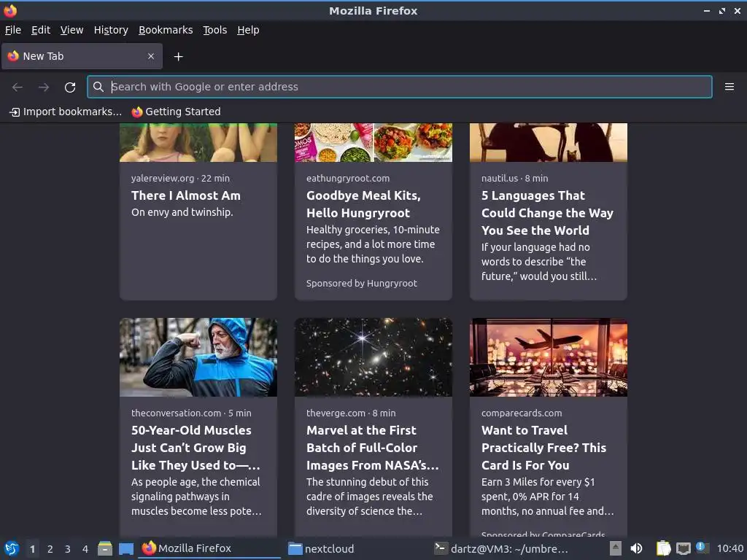Open the View menu
Viewport: 747px width, 560px height.
click(x=72, y=30)
